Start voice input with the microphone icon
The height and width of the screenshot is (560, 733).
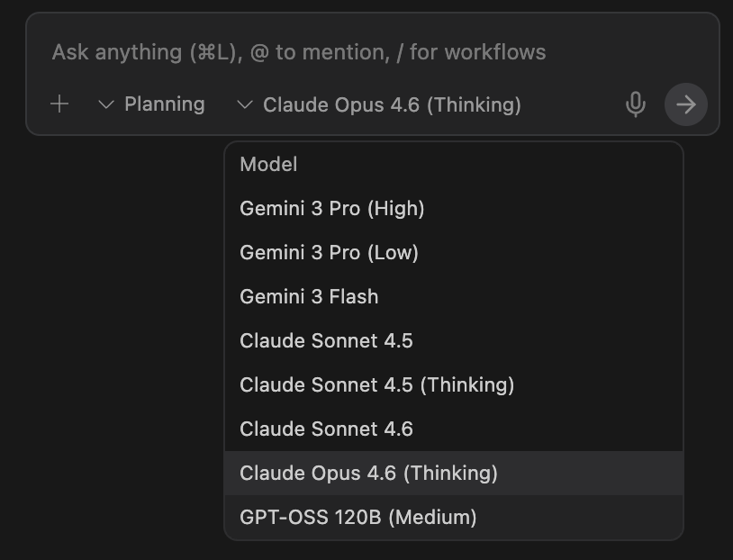pos(636,104)
